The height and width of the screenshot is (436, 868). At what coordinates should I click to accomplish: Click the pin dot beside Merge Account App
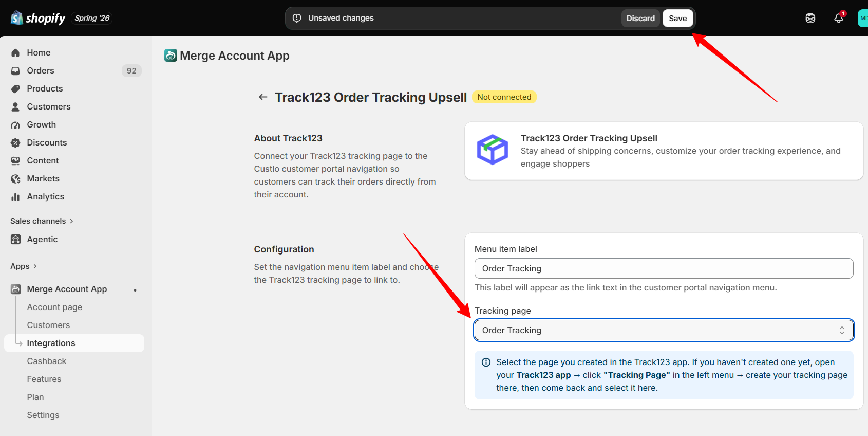135,290
